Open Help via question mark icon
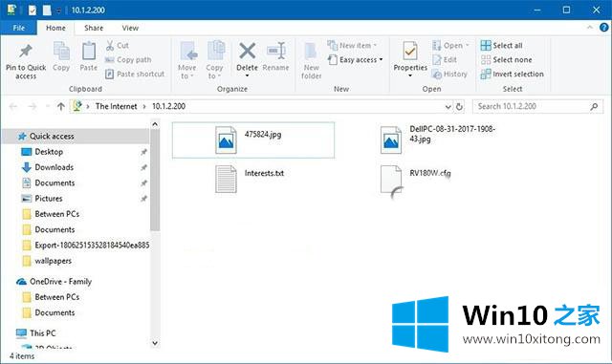The height and width of the screenshot is (364, 612). point(603,28)
